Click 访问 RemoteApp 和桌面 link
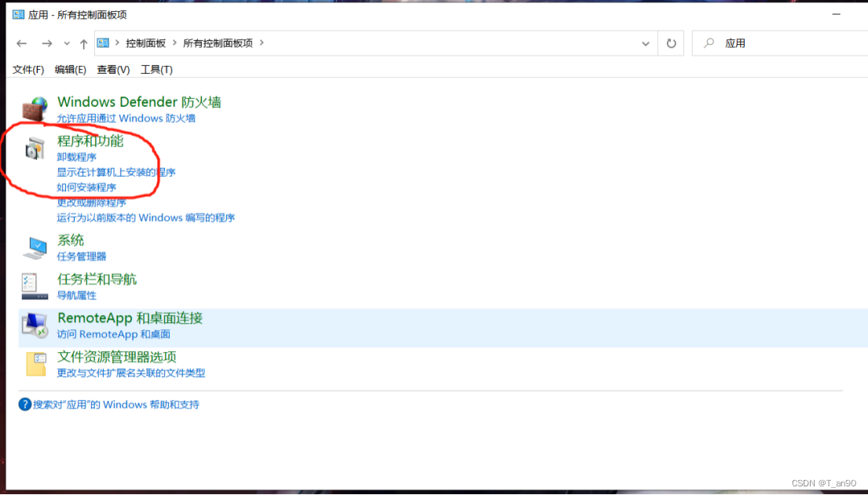Viewport: 868px width, 495px height. (113, 334)
